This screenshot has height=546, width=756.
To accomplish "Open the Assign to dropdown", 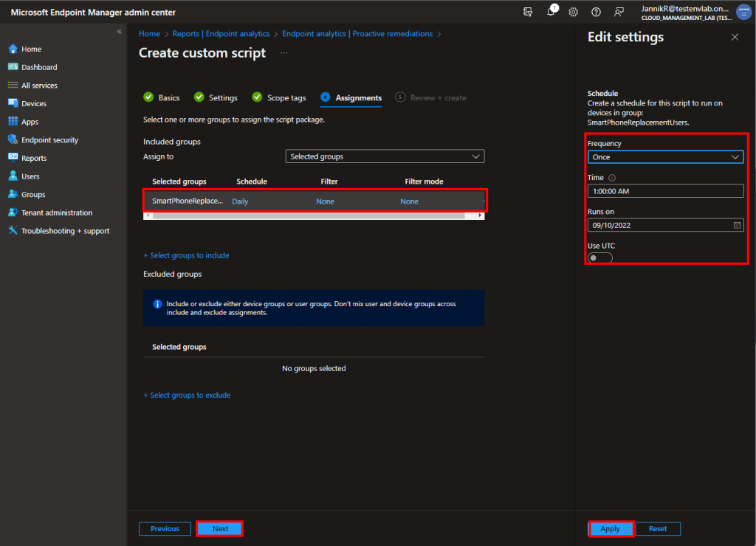I will click(x=385, y=156).
